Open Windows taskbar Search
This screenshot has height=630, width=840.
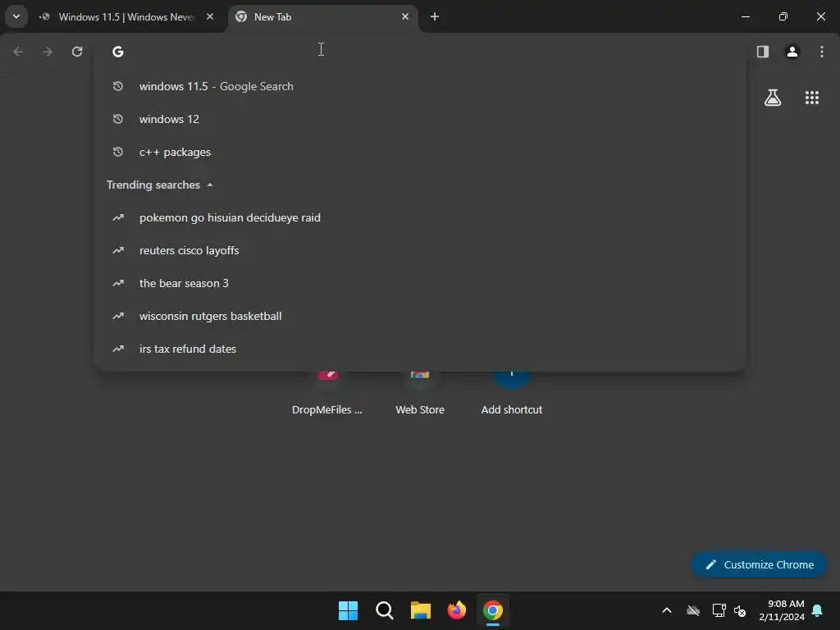pyautogui.click(x=384, y=610)
